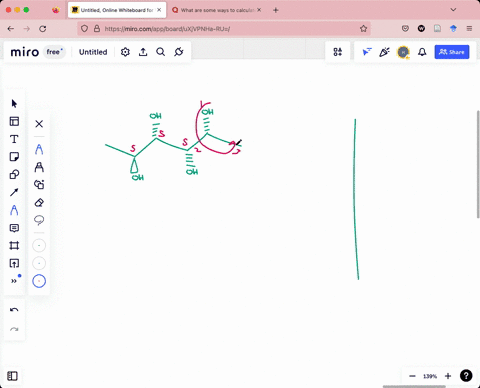The width and height of the screenshot is (480, 388).
Task: Close the 'What are some ways' tab
Action: pyautogui.click(x=259, y=10)
